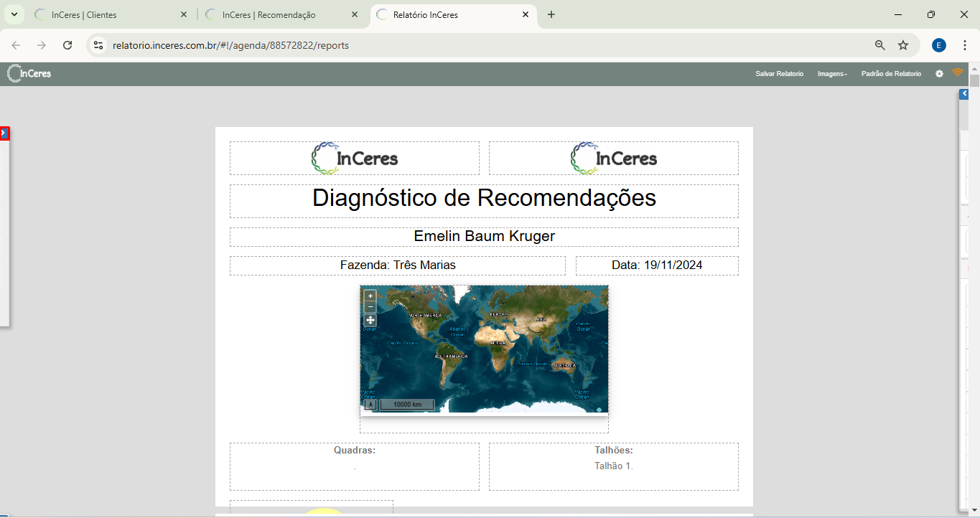Open the browser zoom magnifier icon
The width and height of the screenshot is (980, 518).
(x=880, y=45)
